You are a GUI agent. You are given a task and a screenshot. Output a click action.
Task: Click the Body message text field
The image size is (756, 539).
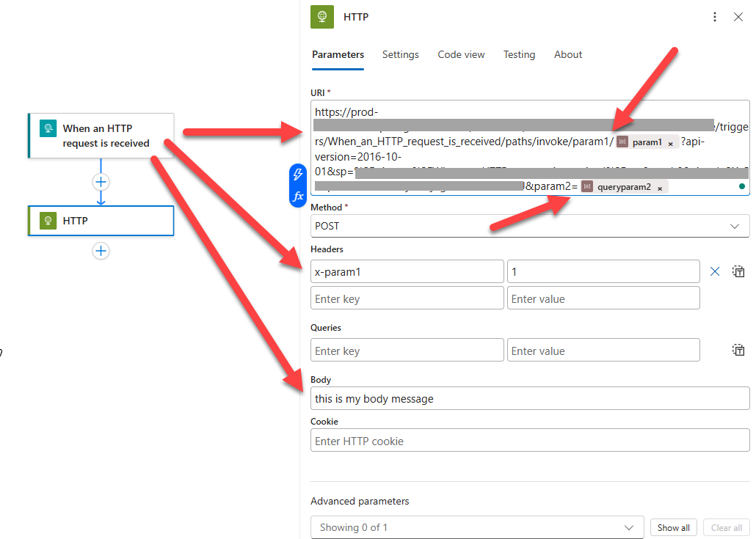pyautogui.click(x=529, y=399)
